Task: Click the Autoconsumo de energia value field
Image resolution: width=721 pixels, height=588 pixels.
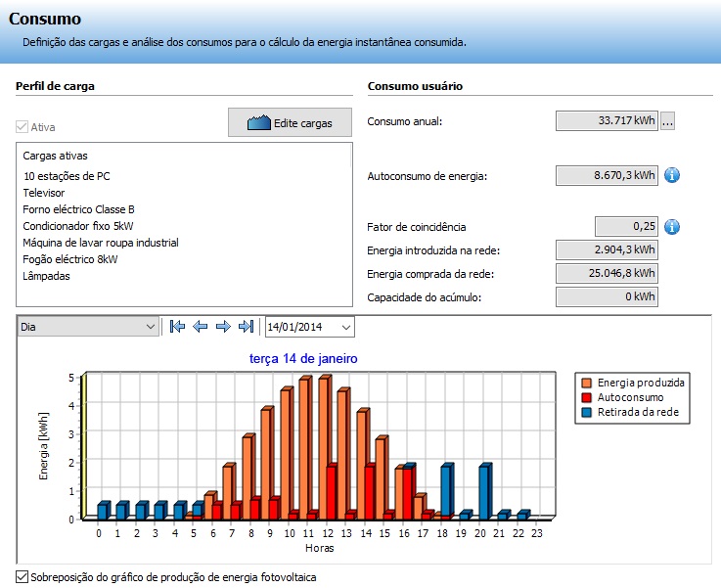Action: coord(607,176)
